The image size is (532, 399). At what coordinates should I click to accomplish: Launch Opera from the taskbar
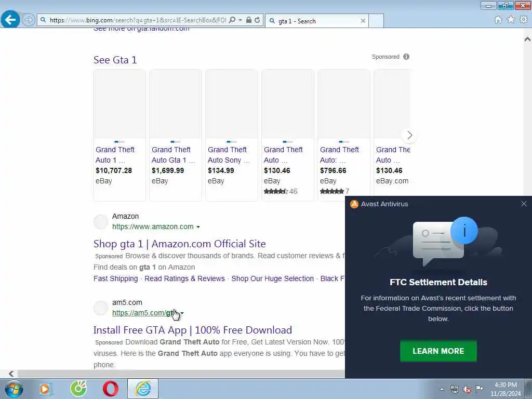(x=111, y=389)
